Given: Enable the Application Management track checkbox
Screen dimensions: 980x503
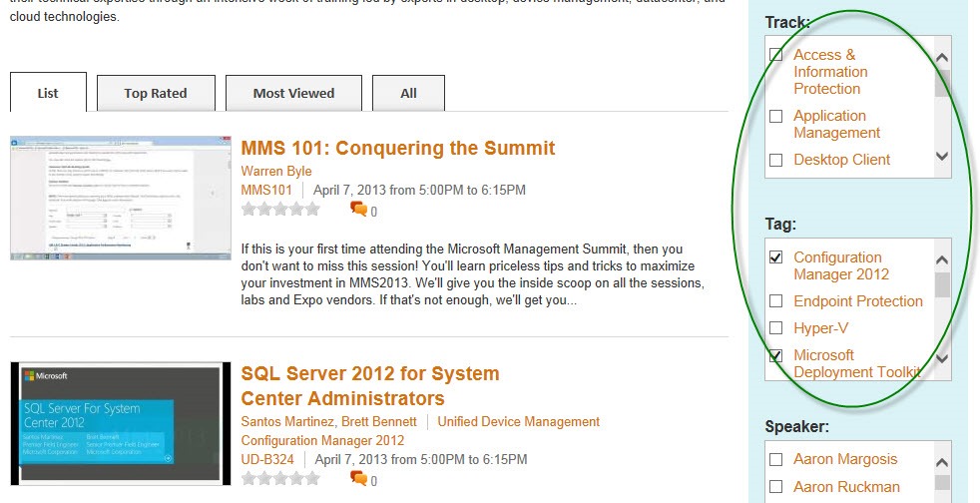Looking at the screenshot, I should coord(776,116).
